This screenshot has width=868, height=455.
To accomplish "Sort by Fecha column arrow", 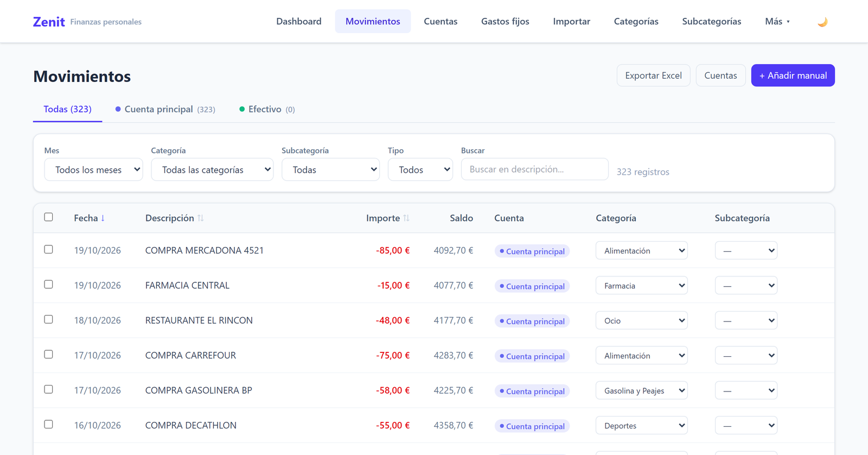I will click(103, 218).
